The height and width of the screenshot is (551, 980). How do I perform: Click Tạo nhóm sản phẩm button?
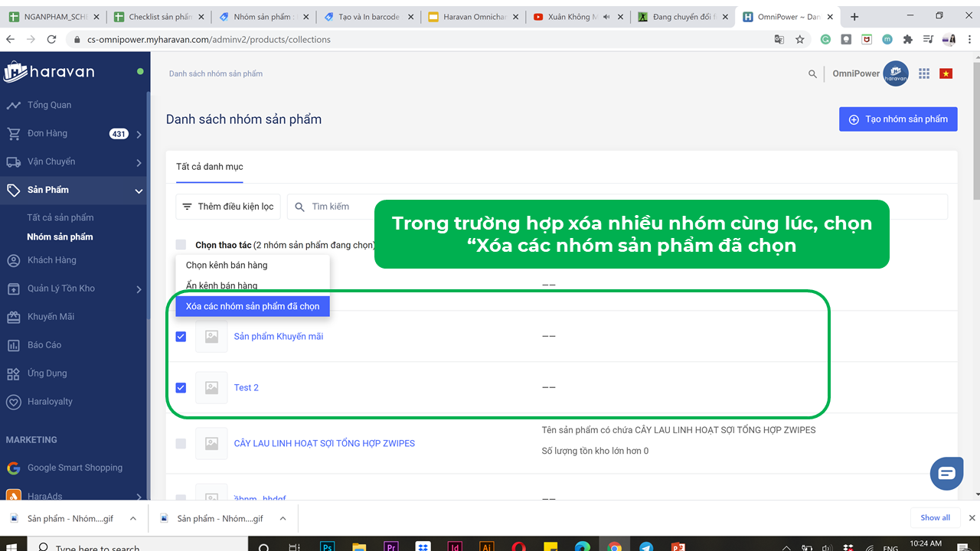click(x=898, y=119)
